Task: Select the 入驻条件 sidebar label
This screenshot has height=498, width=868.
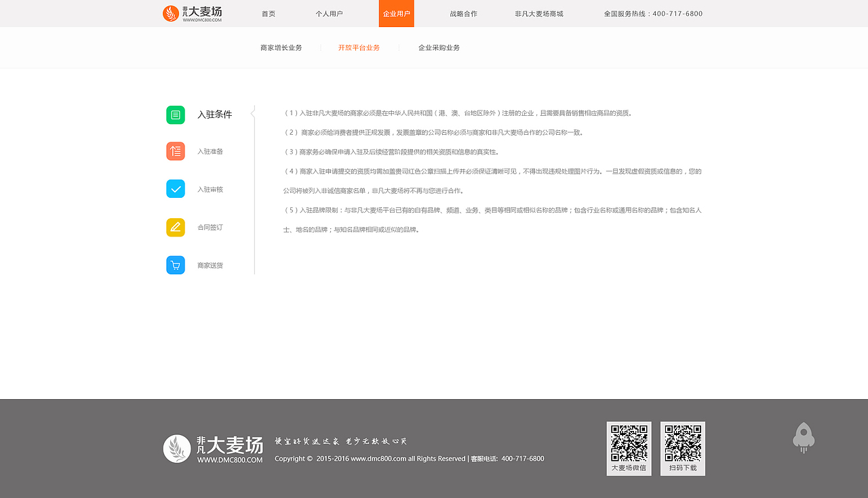Action: [x=215, y=115]
